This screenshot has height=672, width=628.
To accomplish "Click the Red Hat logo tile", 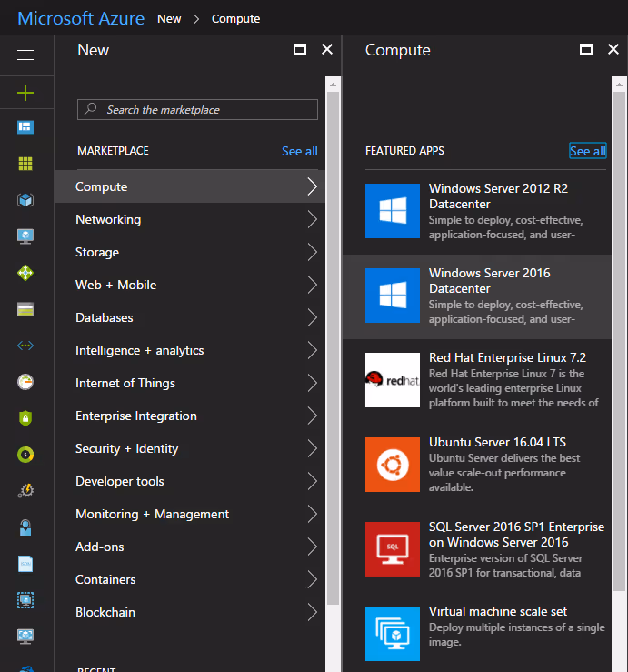I will pyautogui.click(x=393, y=380).
